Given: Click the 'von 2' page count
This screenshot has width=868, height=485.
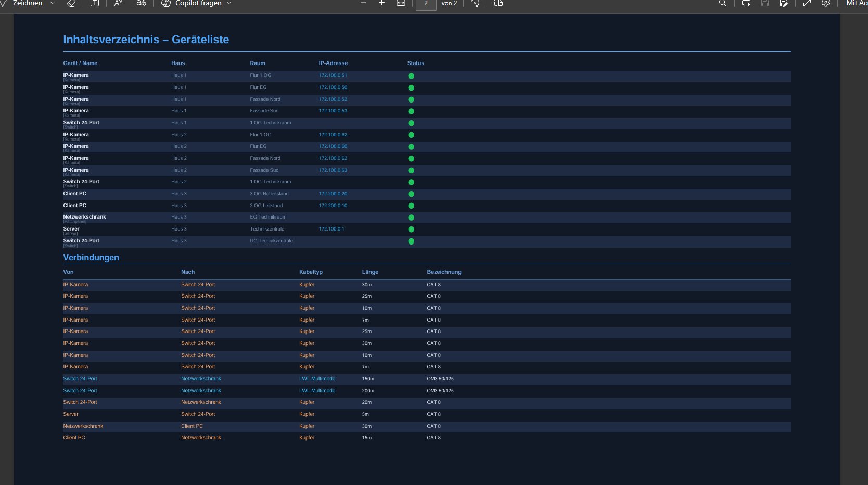Looking at the screenshot, I should click(x=449, y=3).
